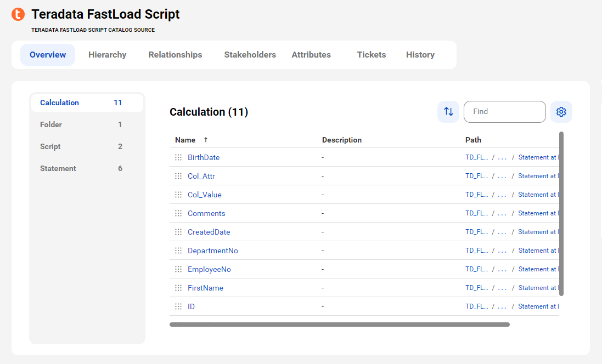
Task: Click the Description column header
Action: click(342, 140)
